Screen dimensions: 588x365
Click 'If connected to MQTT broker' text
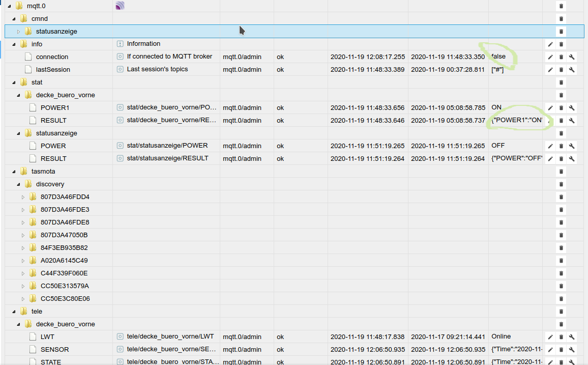[169, 57]
